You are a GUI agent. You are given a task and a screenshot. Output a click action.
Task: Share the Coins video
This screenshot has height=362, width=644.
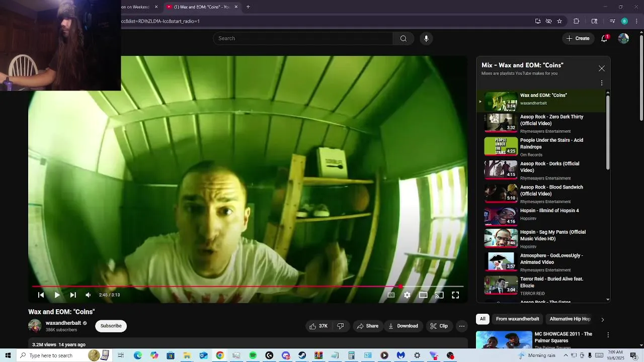368,326
